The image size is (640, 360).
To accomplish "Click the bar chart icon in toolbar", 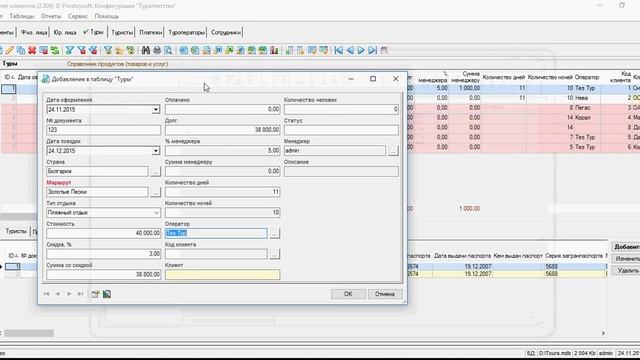I will pyautogui.click(x=274, y=50).
